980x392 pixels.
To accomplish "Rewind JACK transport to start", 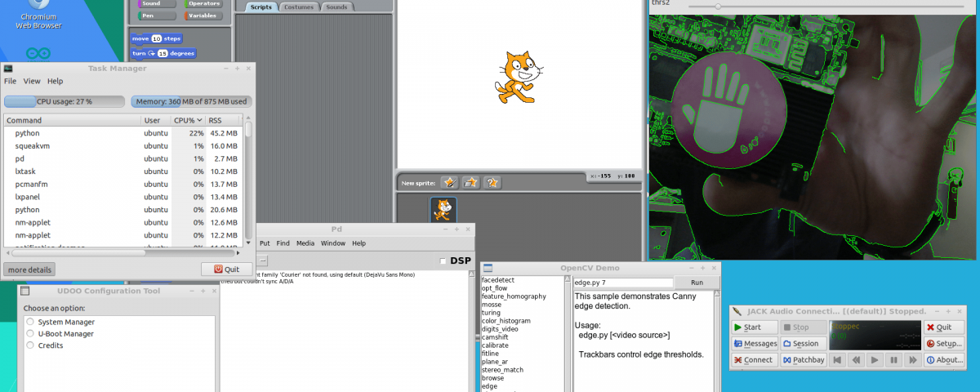I will click(x=837, y=360).
